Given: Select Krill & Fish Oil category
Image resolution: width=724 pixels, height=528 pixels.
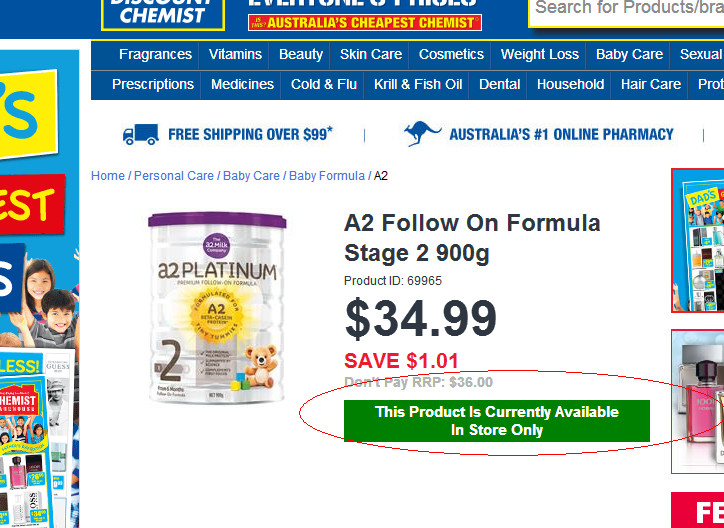Looking at the screenshot, I should pos(418,84).
